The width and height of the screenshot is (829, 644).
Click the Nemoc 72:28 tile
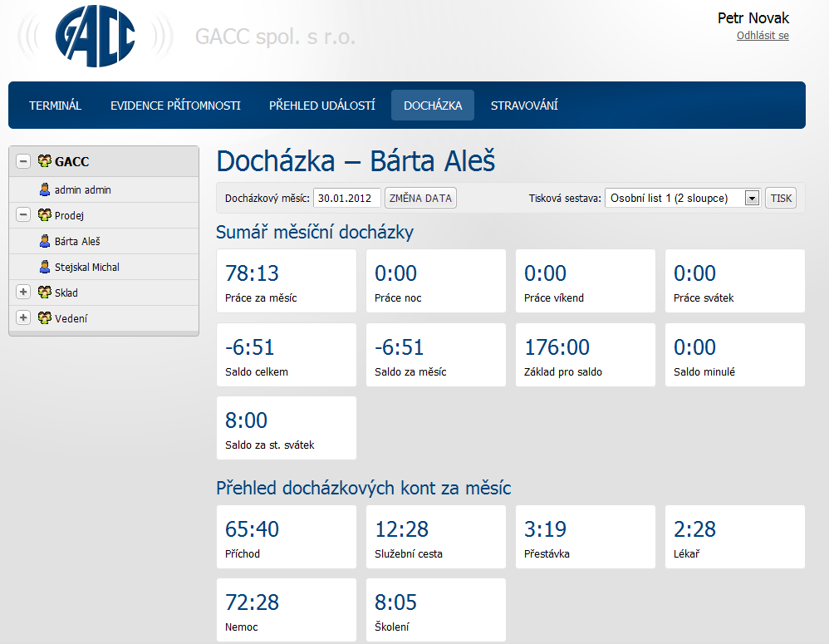click(287, 610)
